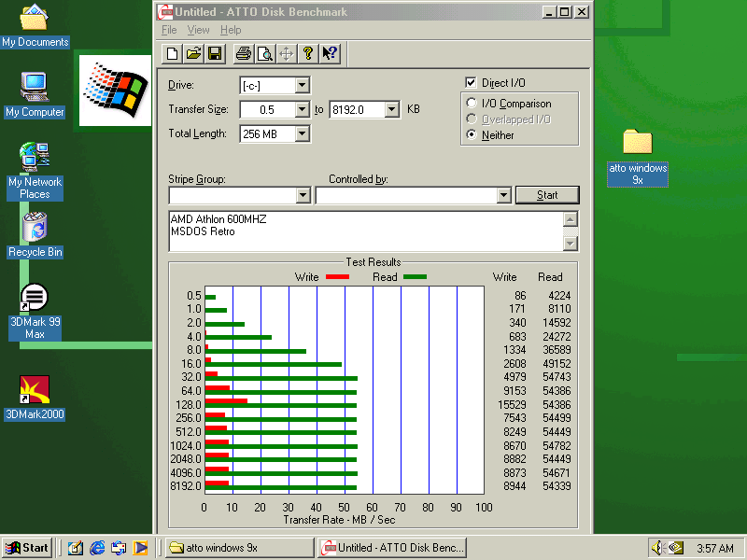Click the NVIDIA tray icon
The height and width of the screenshot is (560, 747).
pos(675,548)
